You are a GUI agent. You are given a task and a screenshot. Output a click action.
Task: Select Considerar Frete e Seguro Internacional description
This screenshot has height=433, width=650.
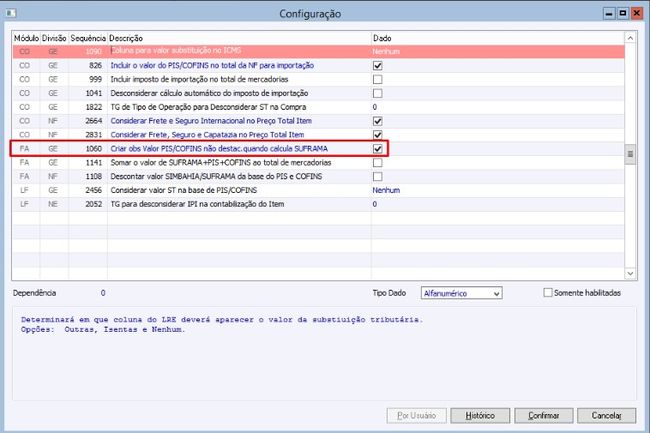pyautogui.click(x=211, y=121)
